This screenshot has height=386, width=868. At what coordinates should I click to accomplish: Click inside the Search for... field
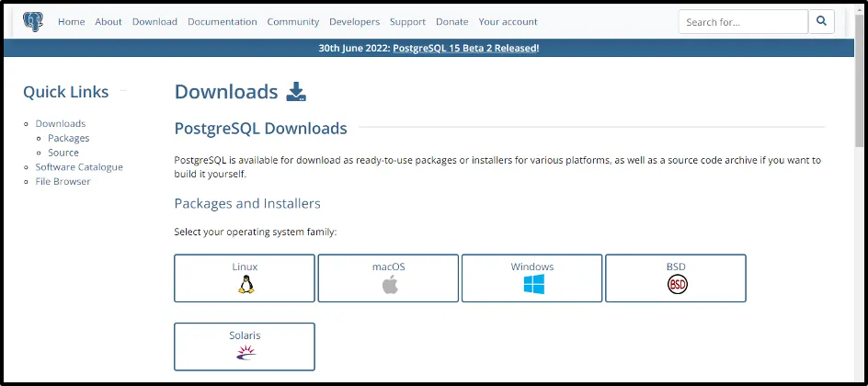742,22
